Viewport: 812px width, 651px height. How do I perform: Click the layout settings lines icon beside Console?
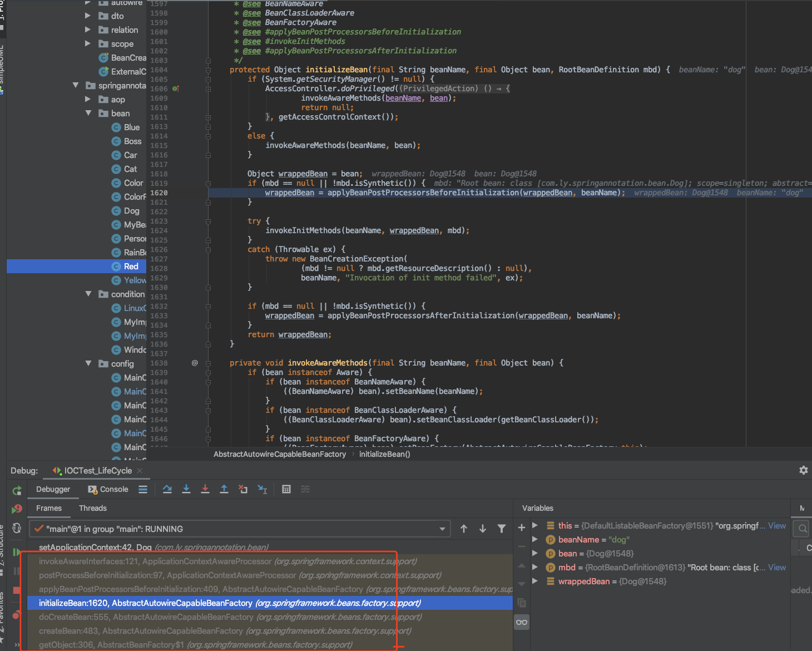(143, 489)
